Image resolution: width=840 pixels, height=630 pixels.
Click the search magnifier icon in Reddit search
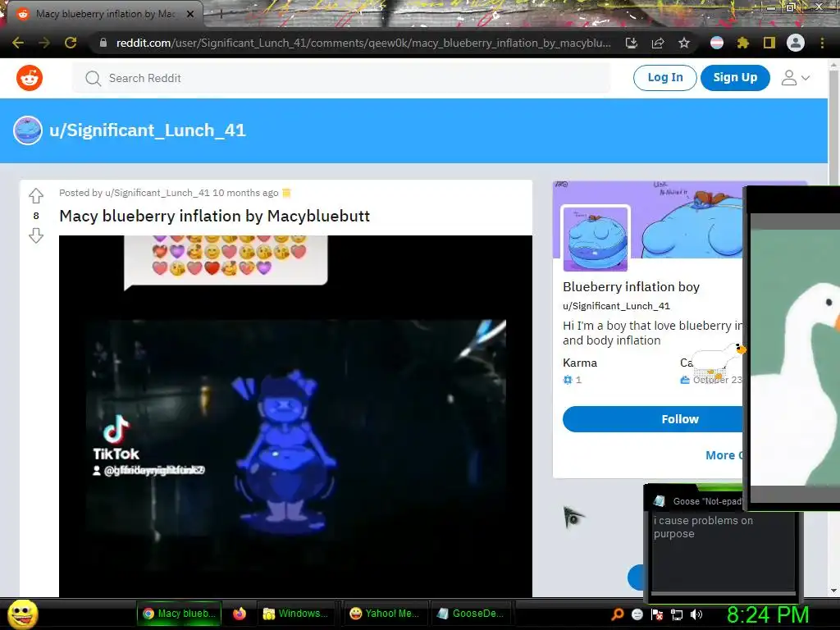click(94, 78)
